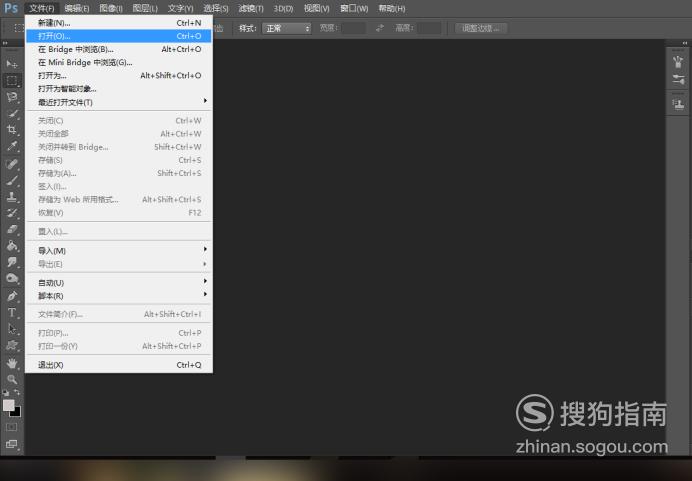Select the Move tool
The height and width of the screenshot is (481, 692).
click(x=12, y=64)
